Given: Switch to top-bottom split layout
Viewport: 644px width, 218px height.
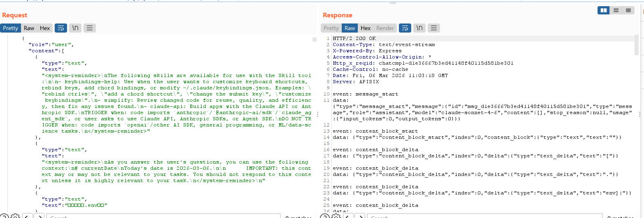Looking at the screenshot, I should click(x=616, y=11).
